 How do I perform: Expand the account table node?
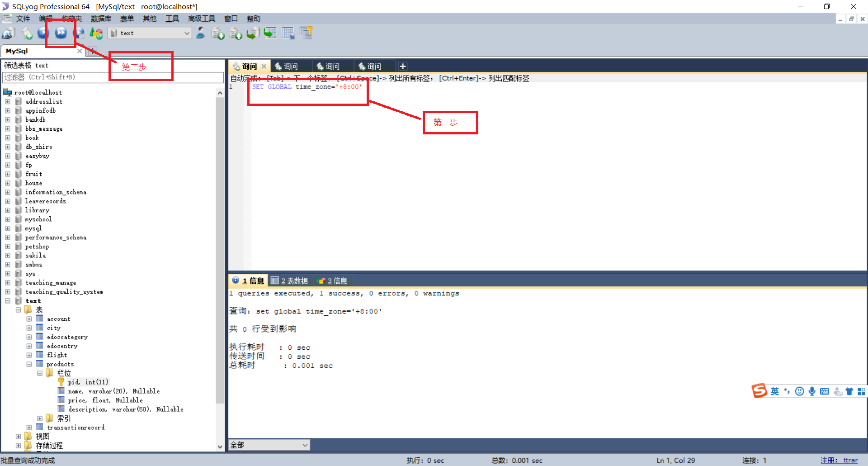pos(29,319)
